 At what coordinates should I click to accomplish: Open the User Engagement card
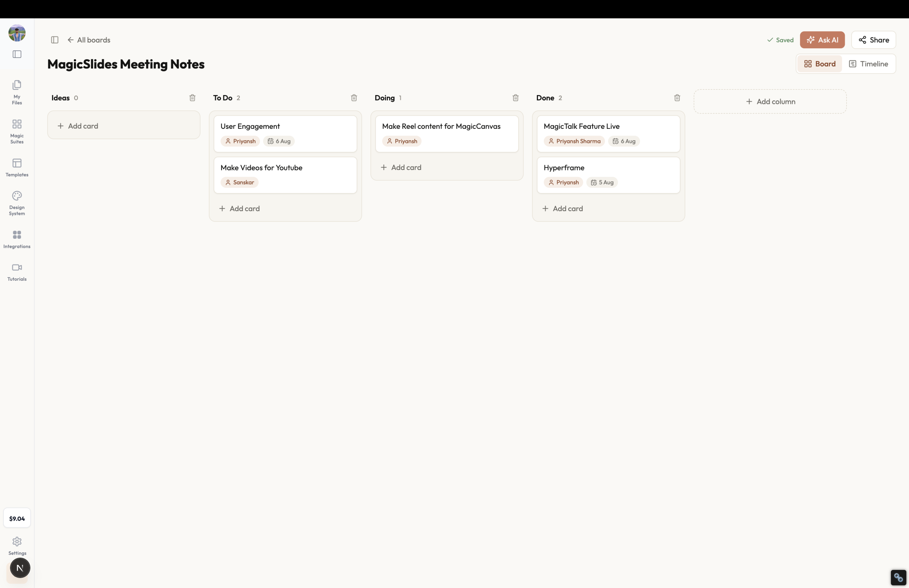click(x=285, y=134)
